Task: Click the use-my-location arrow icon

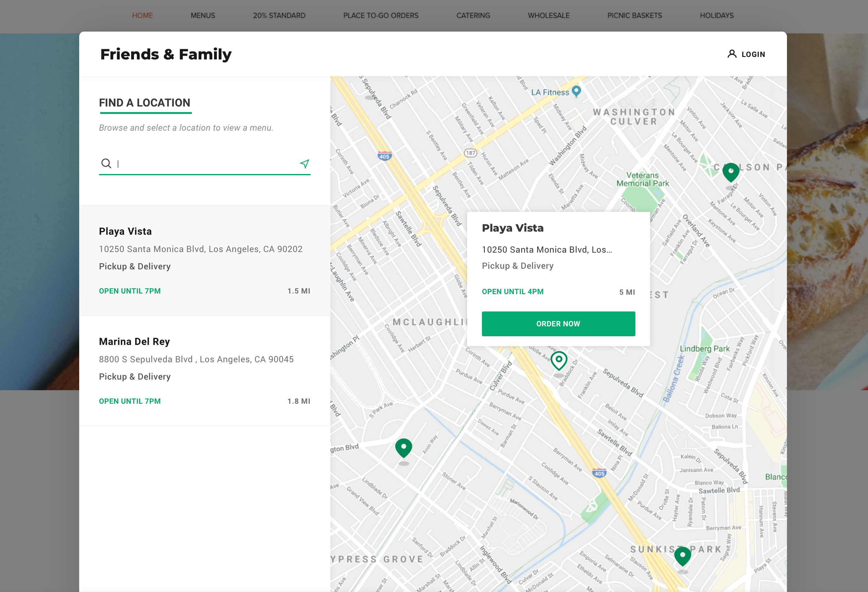Action: pos(304,163)
